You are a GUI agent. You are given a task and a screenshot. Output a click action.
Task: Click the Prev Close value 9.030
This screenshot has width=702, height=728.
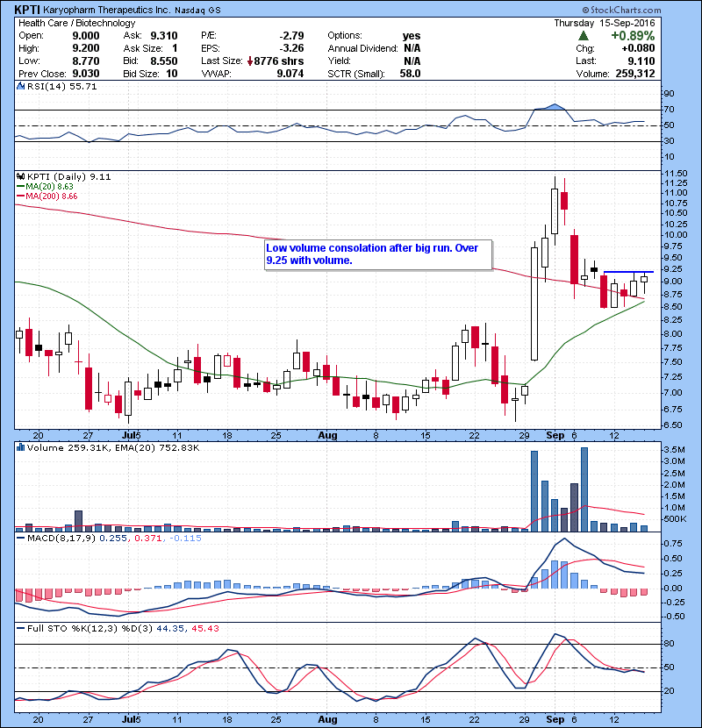[x=86, y=74]
